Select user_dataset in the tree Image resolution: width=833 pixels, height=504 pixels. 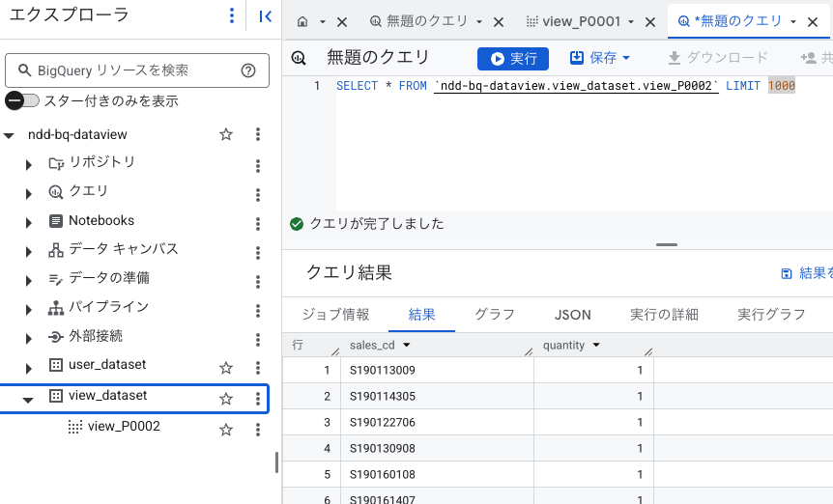[x=106, y=365]
